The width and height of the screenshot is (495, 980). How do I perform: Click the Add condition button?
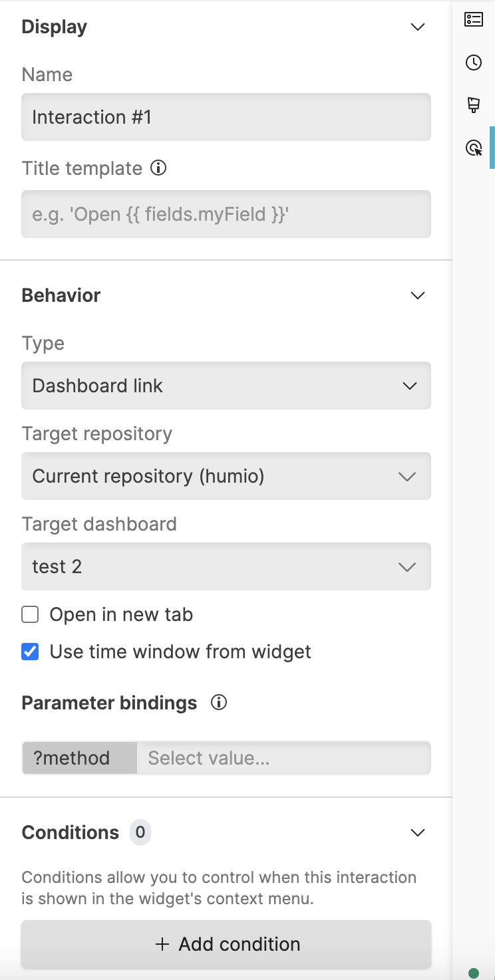coord(226,943)
